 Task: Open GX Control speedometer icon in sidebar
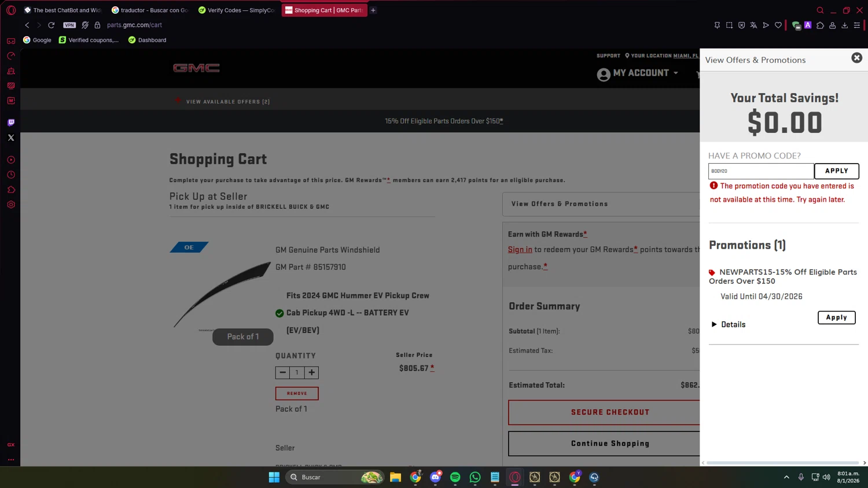11,56
